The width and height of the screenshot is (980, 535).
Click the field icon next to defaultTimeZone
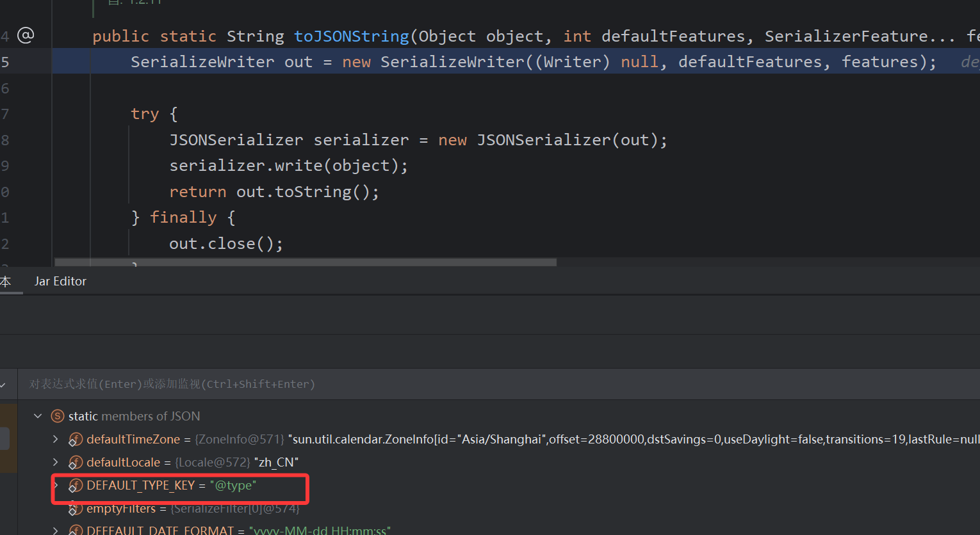(x=76, y=440)
